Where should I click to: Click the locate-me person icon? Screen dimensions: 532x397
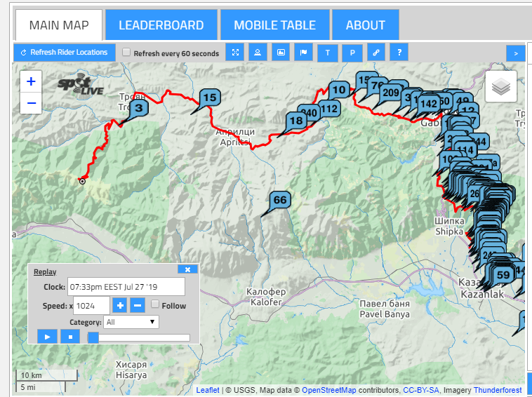258,52
